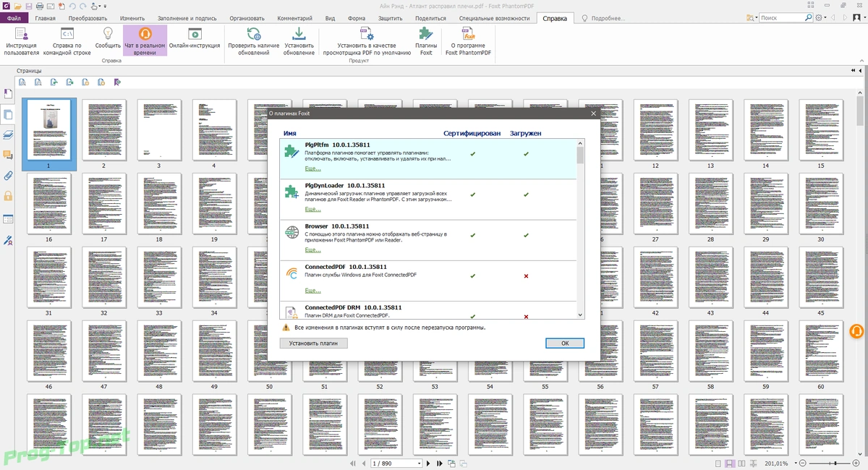Image resolution: width=868 pixels, height=470 pixels.
Task: Close the О плагинах Foxit dialog
Action: pos(594,114)
